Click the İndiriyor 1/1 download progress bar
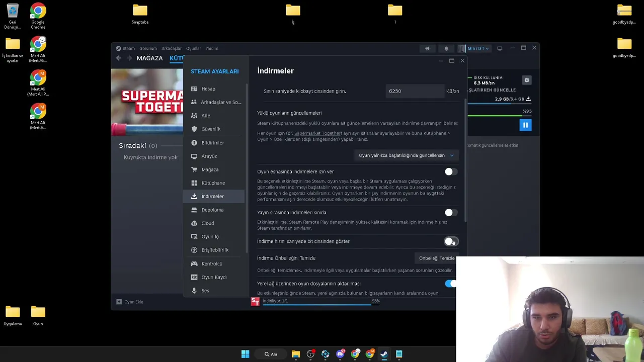 point(321,304)
